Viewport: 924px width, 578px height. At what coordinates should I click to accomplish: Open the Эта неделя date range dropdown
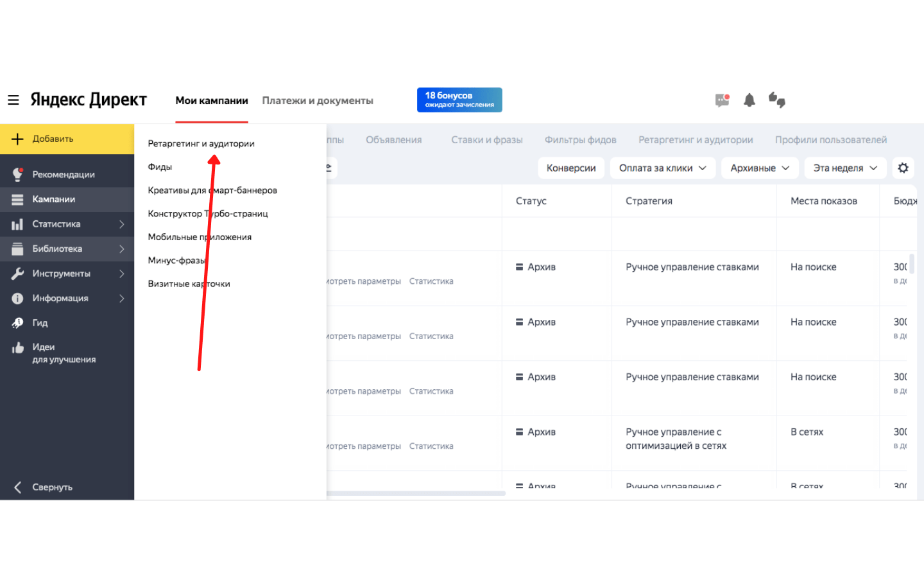[844, 168]
